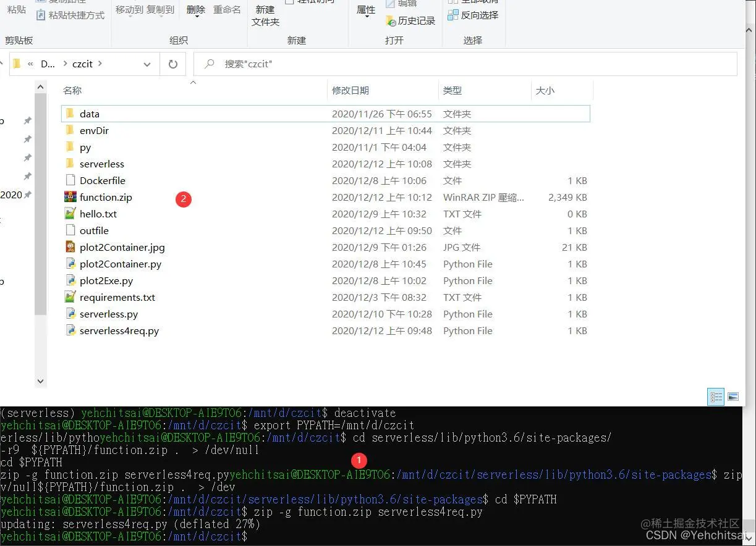Click the plot2Container.jpg image icon
Image resolution: width=756 pixels, height=546 pixels.
70,247
